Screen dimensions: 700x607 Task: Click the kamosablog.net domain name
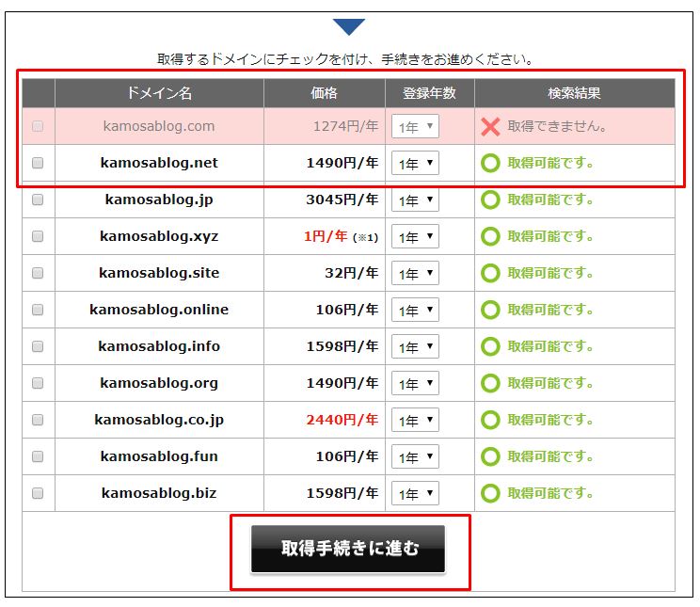tap(159, 163)
